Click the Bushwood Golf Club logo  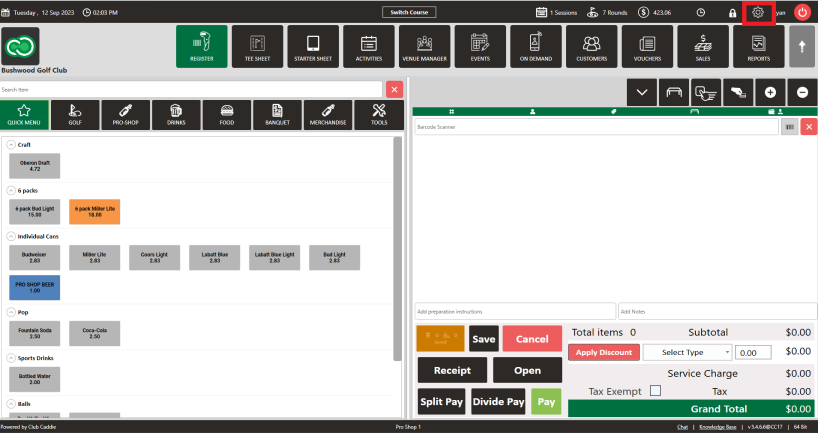click(x=20, y=46)
